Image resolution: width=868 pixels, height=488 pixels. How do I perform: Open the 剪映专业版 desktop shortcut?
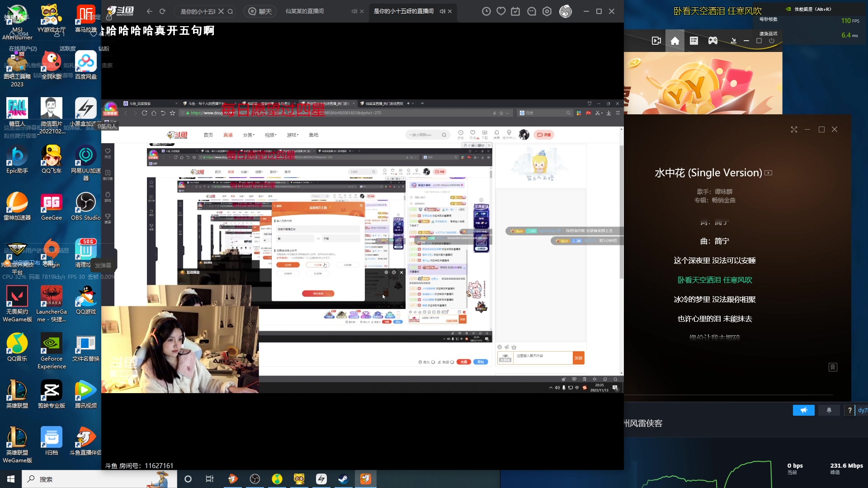tap(52, 394)
